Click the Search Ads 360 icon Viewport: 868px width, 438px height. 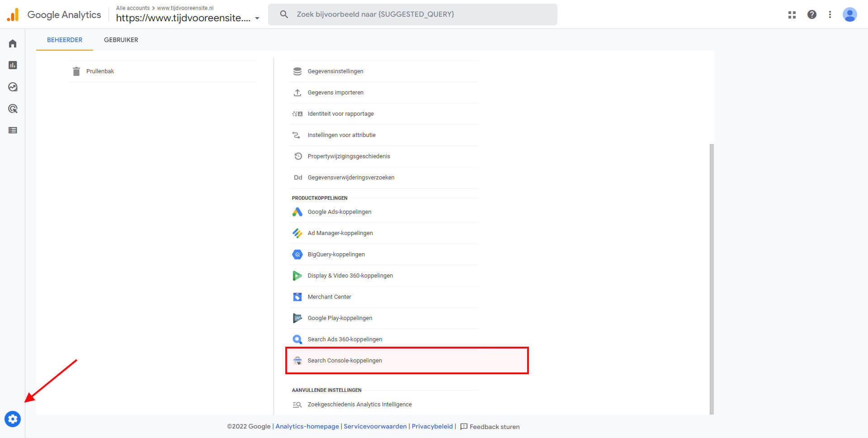297,339
